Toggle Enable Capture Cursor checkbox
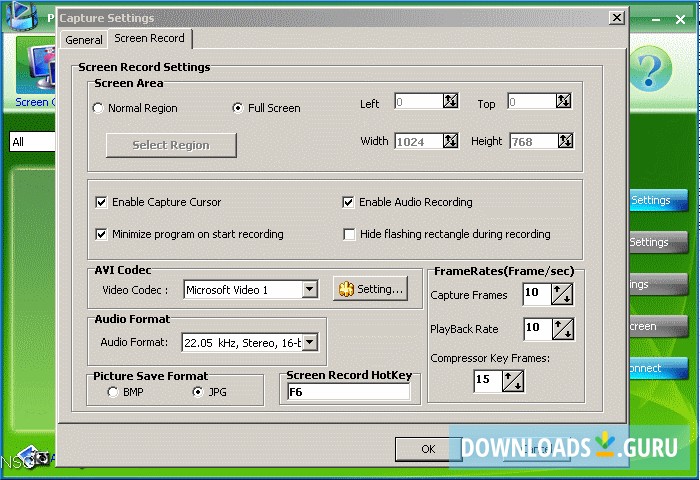This screenshot has height=480, width=700. (101, 202)
